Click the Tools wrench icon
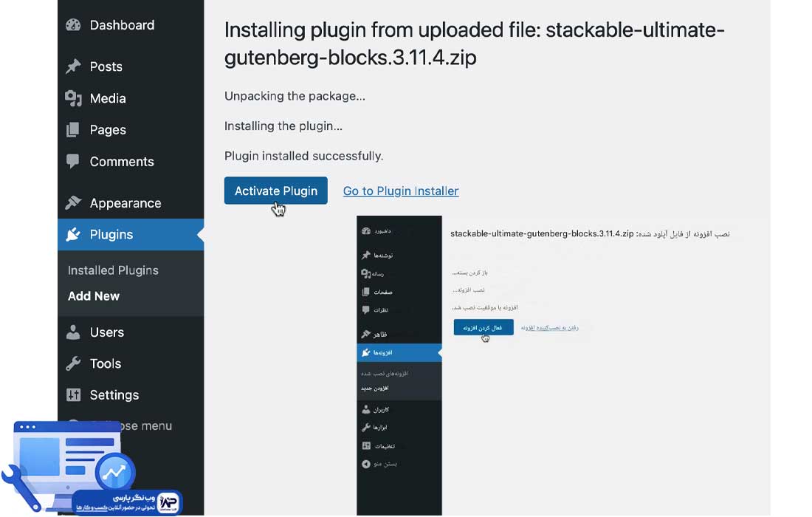The width and height of the screenshot is (812, 517). (x=73, y=363)
